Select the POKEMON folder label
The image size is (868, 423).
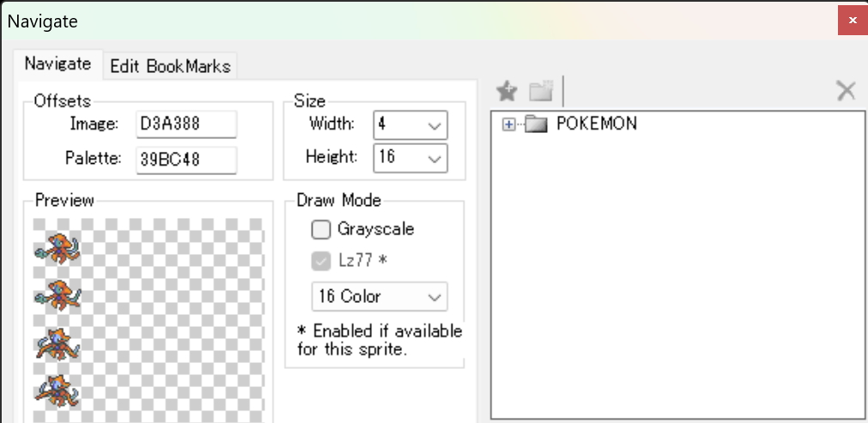click(x=596, y=124)
